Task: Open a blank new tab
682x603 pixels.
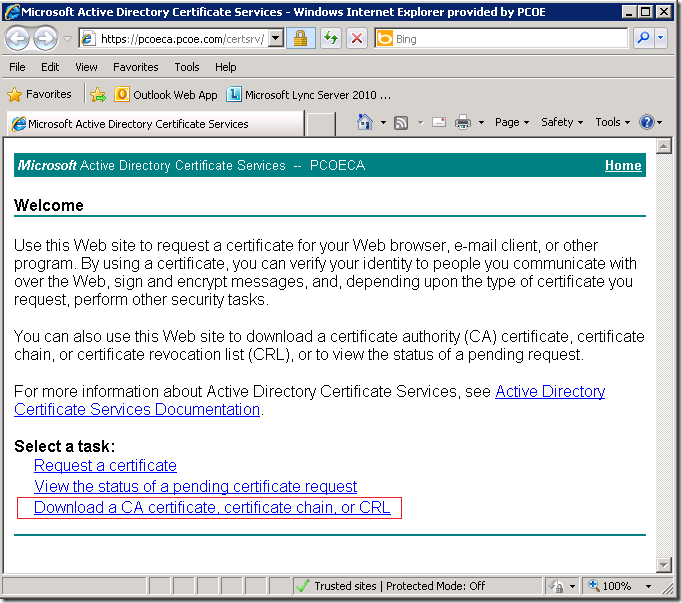Action: coord(321,124)
